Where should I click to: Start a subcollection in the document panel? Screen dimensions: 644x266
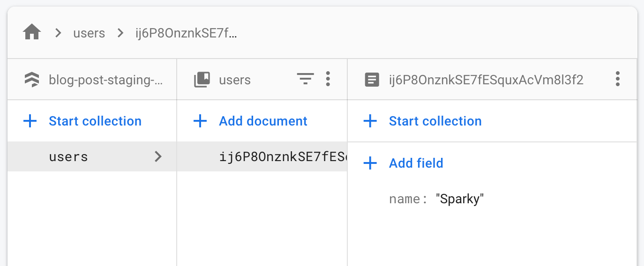[423, 121]
